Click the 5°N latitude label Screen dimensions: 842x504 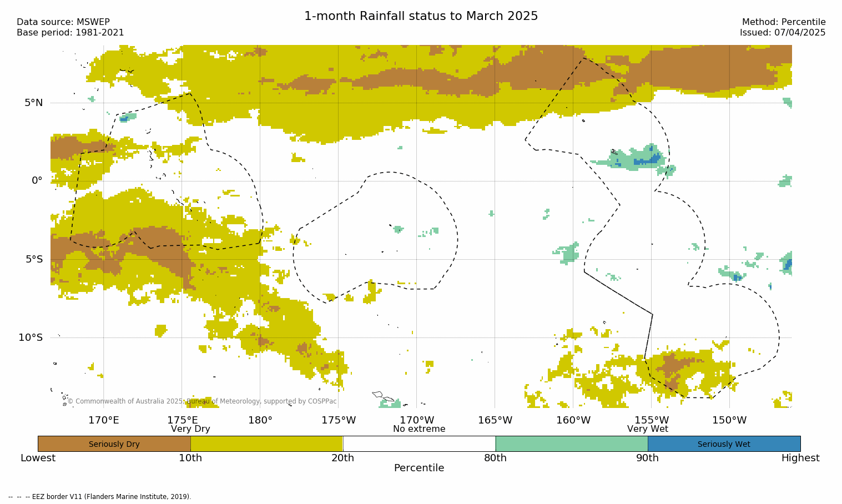tap(33, 103)
